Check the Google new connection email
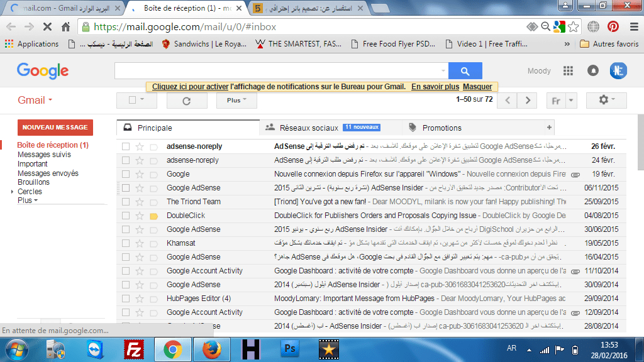644x362 pixels. click(126, 174)
